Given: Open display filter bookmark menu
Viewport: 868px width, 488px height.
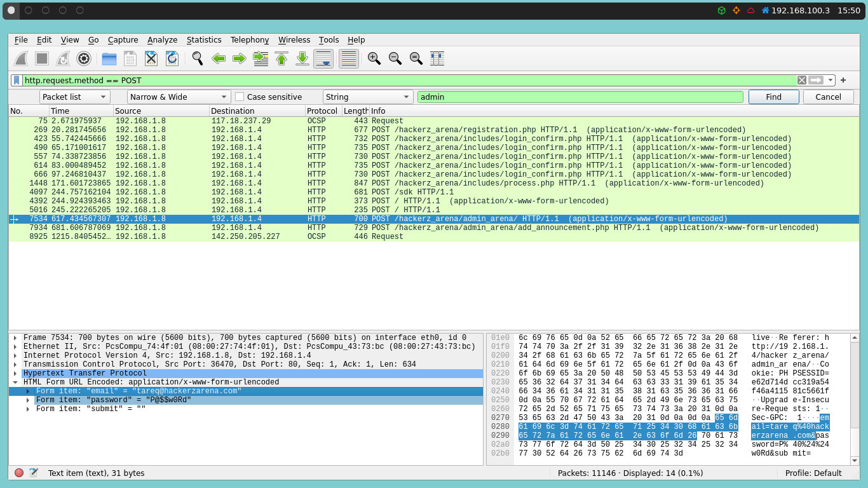Looking at the screenshot, I should tap(17, 80).
